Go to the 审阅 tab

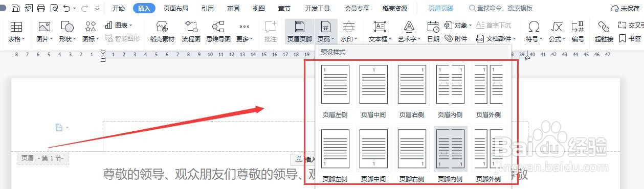[233, 8]
